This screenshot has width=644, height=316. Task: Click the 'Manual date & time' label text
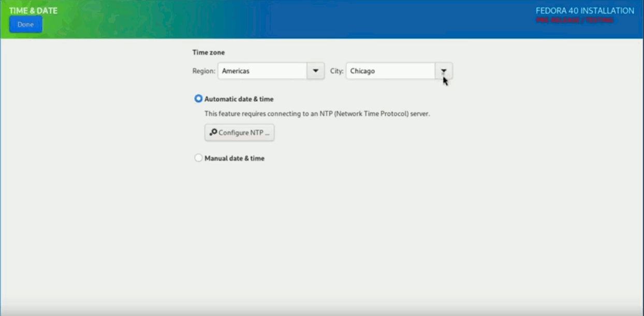tap(235, 158)
